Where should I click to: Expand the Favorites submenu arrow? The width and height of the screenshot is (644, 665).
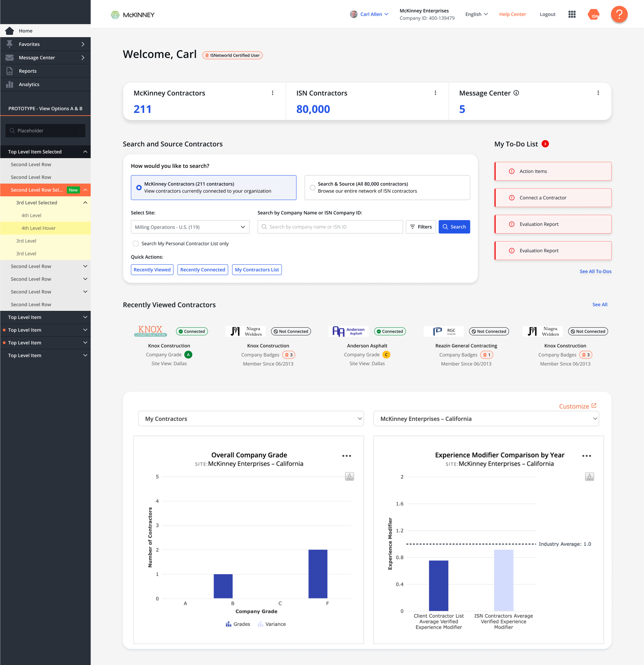point(83,44)
